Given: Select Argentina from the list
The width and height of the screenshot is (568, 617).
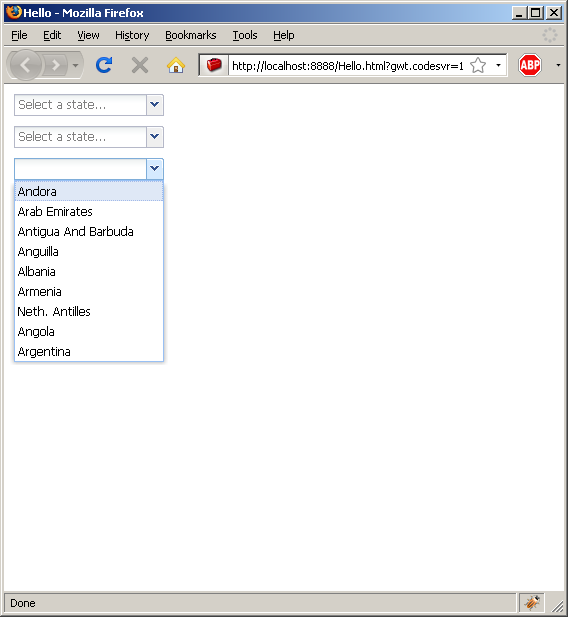Looking at the screenshot, I should (89, 351).
